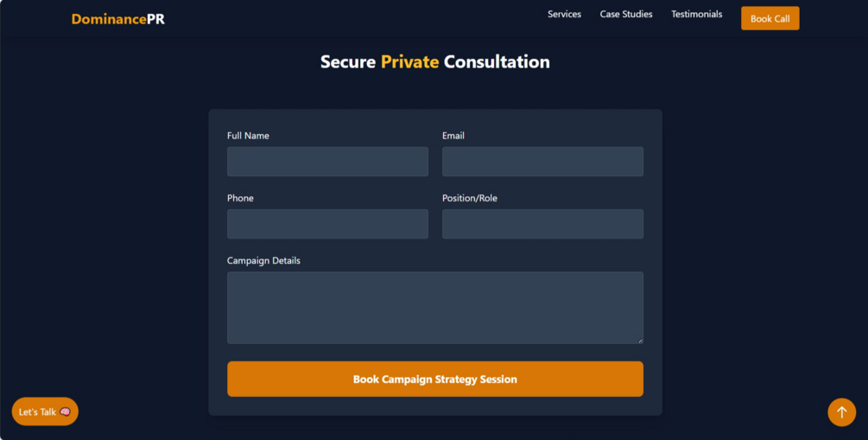The height and width of the screenshot is (440, 868).
Task: Focus the Position/Role field
Action: pyautogui.click(x=542, y=224)
